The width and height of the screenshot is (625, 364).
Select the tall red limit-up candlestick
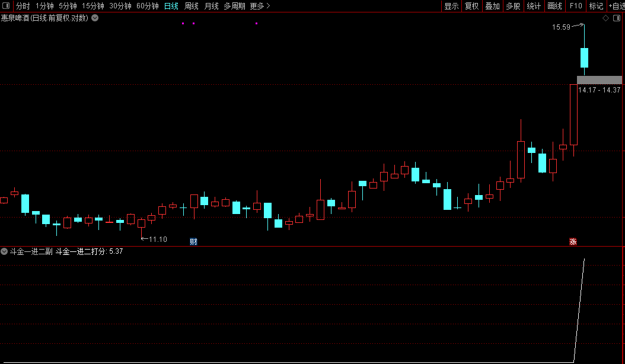pos(573,115)
